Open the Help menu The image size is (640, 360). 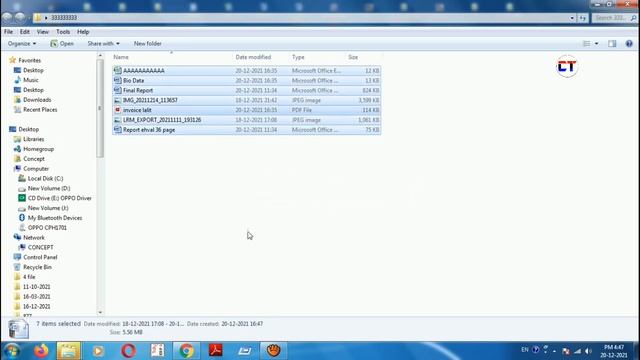tap(83, 32)
